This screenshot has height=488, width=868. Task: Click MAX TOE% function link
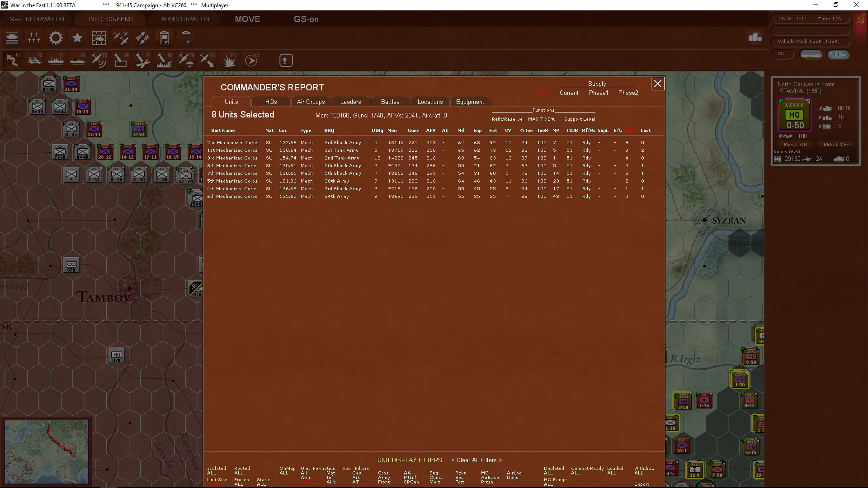[541, 119]
